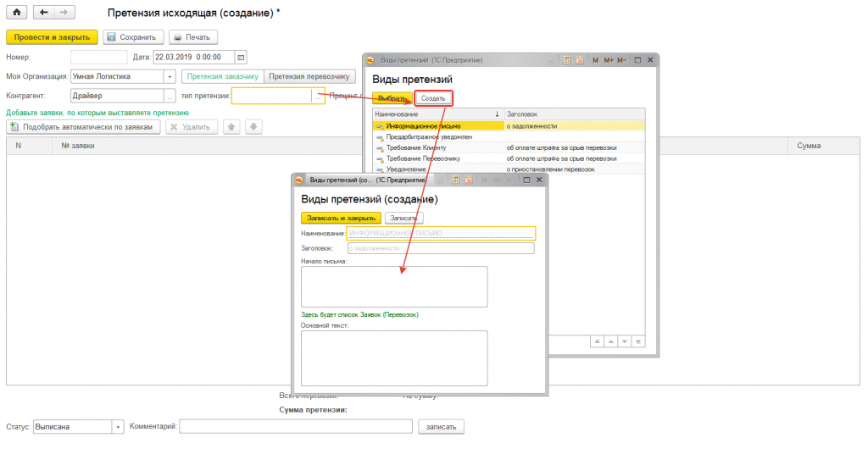Image resolution: width=868 pixels, height=460 pixels.
Task: Switch to Претензия перевозчику tab
Action: [309, 76]
